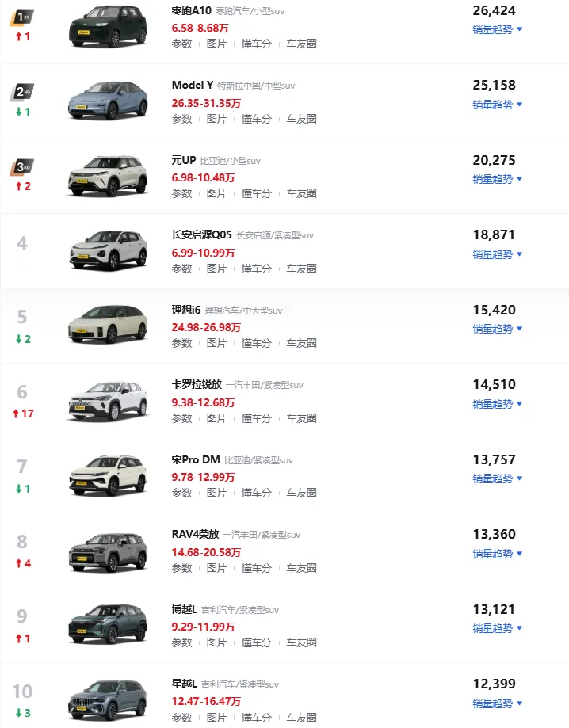Click the up-17 rank change indicator
This screenshot has width=569, height=728.
(x=23, y=414)
